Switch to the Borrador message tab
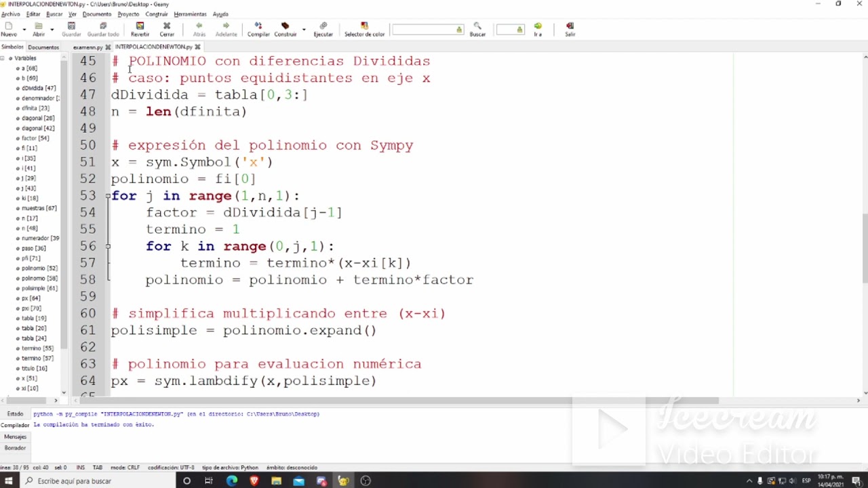Image resolution: width=868 pixels, height=488 pixels. pos(15,448)
